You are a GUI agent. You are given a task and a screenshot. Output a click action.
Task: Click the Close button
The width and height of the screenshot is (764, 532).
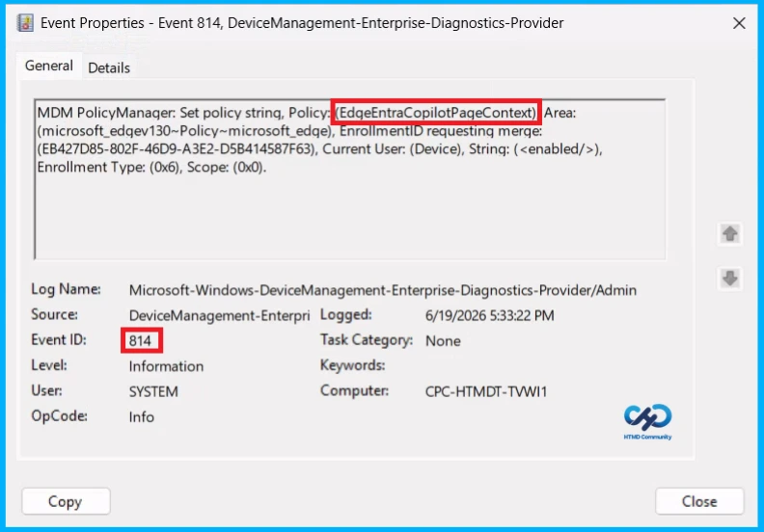click(x=699, y=501)
